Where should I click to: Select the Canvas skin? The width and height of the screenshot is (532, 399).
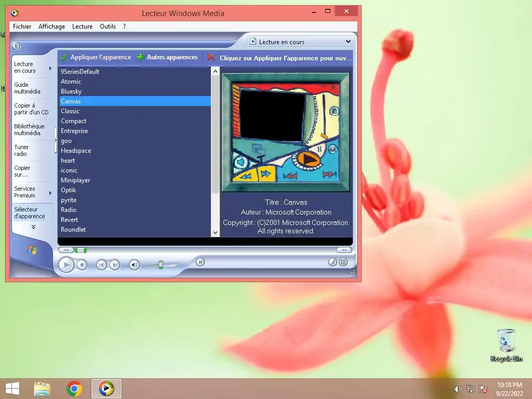(x=135, y=101)
